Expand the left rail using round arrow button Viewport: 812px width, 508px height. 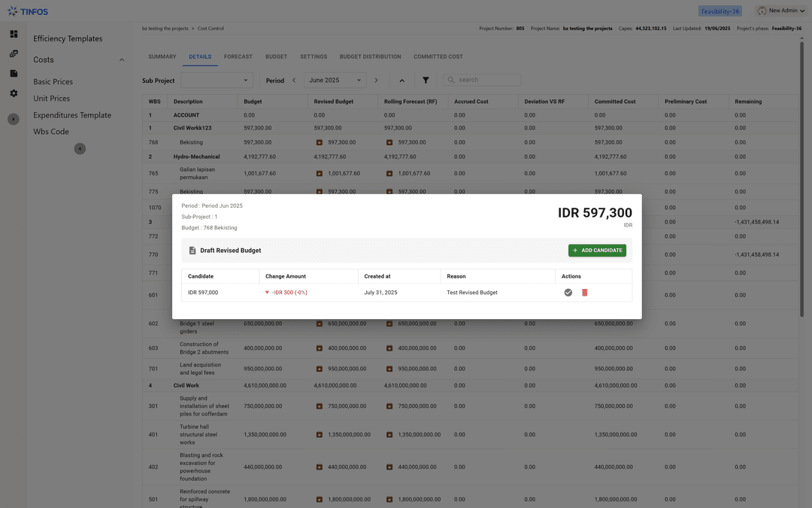tap(14, 119)
